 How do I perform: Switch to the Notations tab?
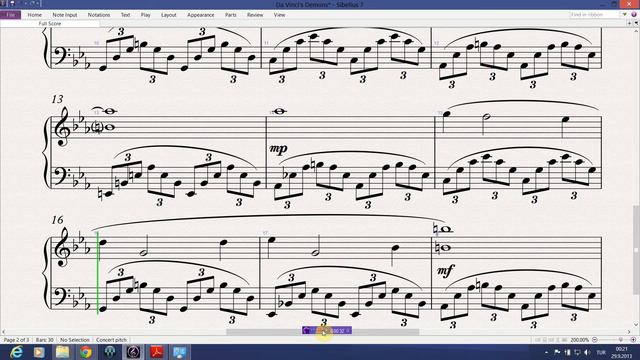coord(99,15)
